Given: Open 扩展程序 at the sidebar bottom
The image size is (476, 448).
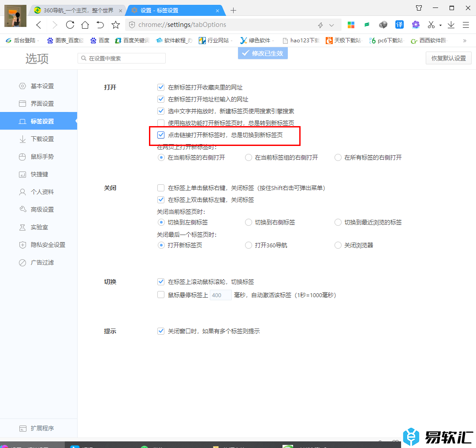Looking at the screenshot, I should [38, 428].
